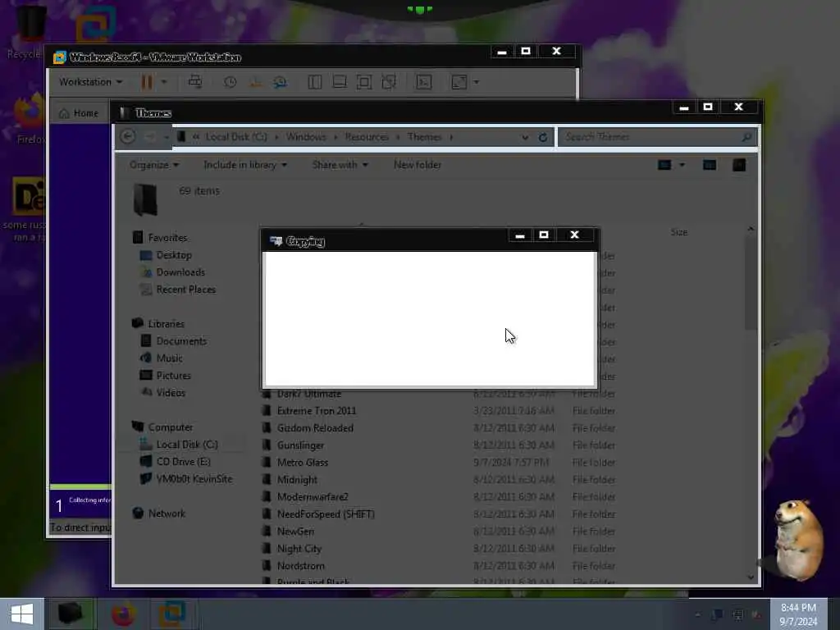Switch to VMware Workstation taskbar icon
Screen dimensions: 840x630
pos(172,614)
